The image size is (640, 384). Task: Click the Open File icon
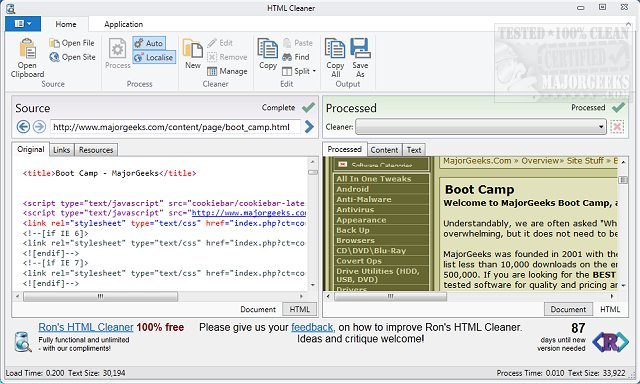(54, 43)
